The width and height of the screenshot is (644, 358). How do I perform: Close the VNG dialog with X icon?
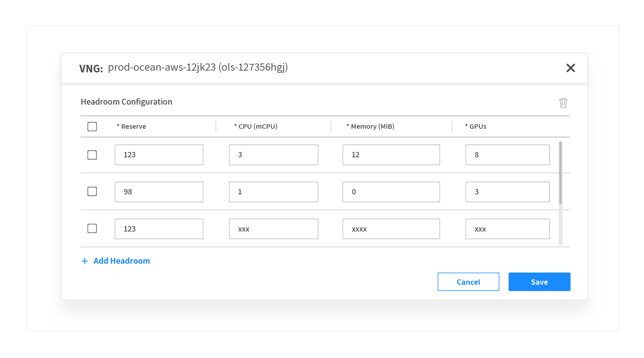point(571,68)
